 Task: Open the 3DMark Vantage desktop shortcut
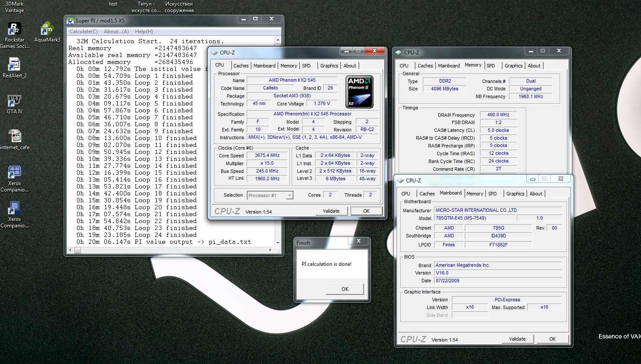click(14, 7)
